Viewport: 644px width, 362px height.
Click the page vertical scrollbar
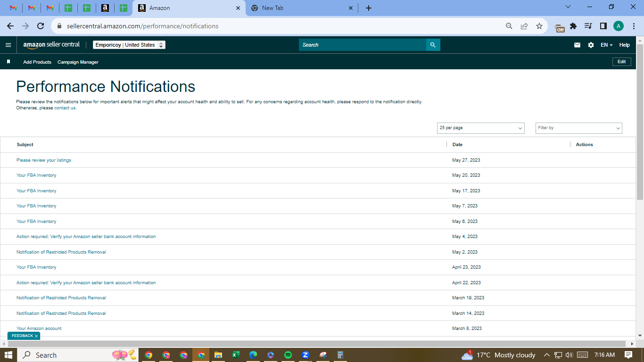[640, 122]
